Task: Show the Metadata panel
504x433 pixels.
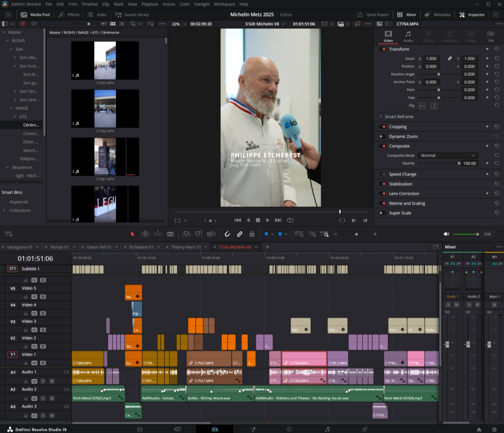Action: click(438, 15)
